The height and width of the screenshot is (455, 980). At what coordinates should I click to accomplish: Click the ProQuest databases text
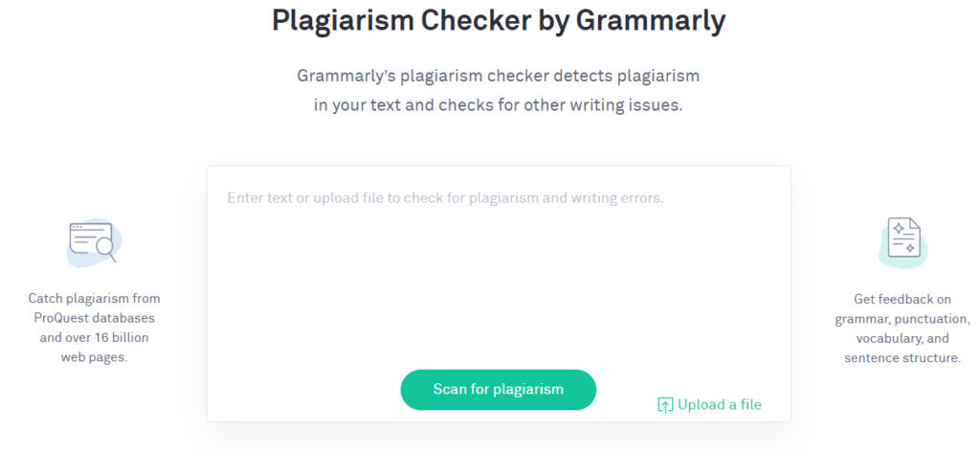click(x=95, y=318)
